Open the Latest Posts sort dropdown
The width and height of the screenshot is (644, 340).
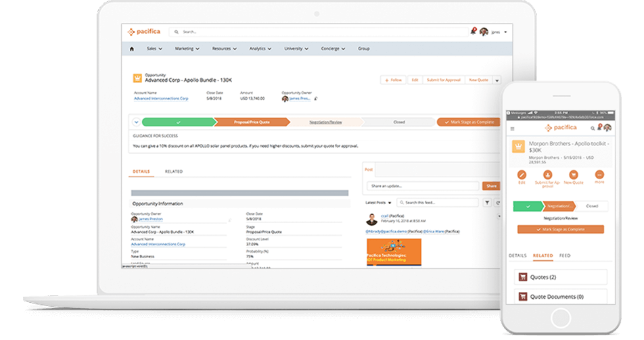pyautogui.click(x=377, y=202)
